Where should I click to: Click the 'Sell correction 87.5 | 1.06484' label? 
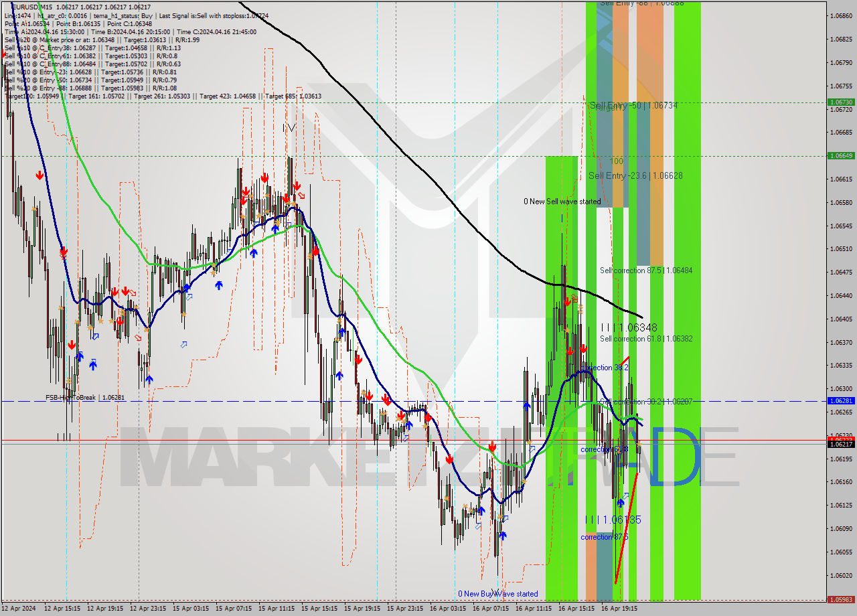click(x=646, y=271)
